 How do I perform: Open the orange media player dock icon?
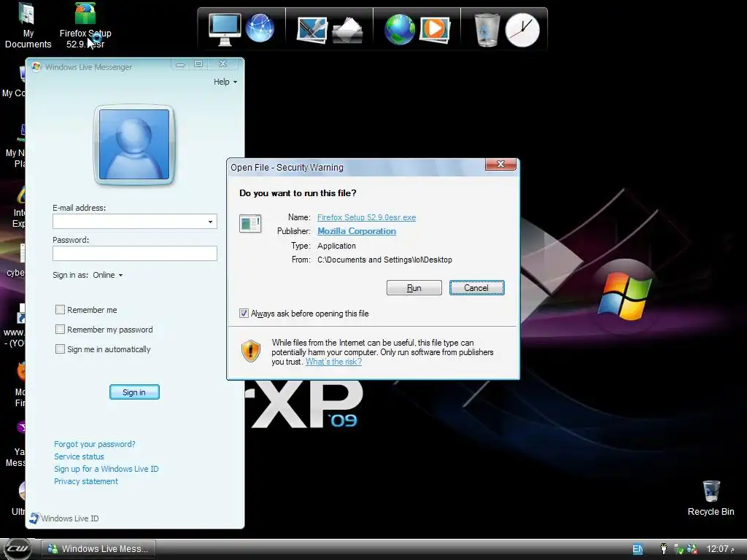coord(435,29)
